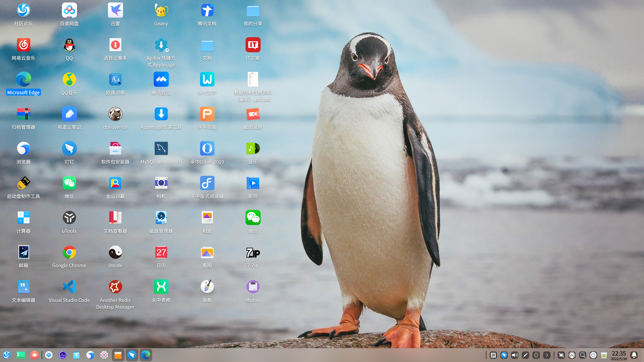This screenshot has height=362, width=644.
Task: Open the 7-Zip archiver
Action: click(x=253, y=252)
